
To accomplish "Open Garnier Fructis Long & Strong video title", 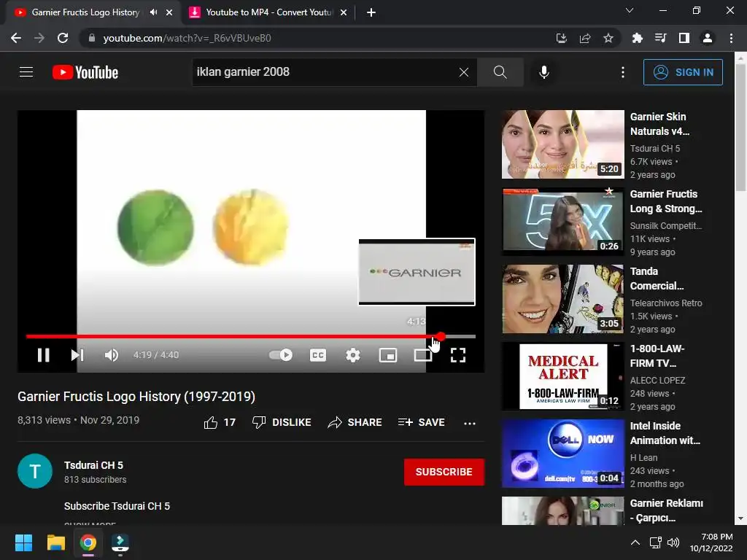I will pos(665,201).
